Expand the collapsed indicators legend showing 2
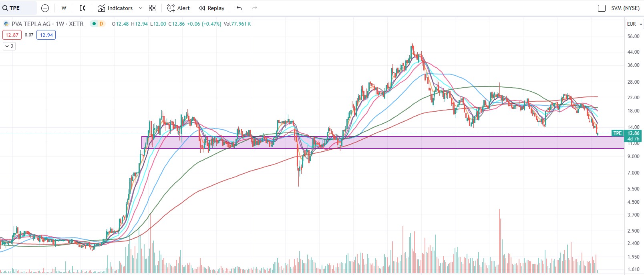Image resolution: width=644 pixels, height=275 pixels. (x=9, y=46)
